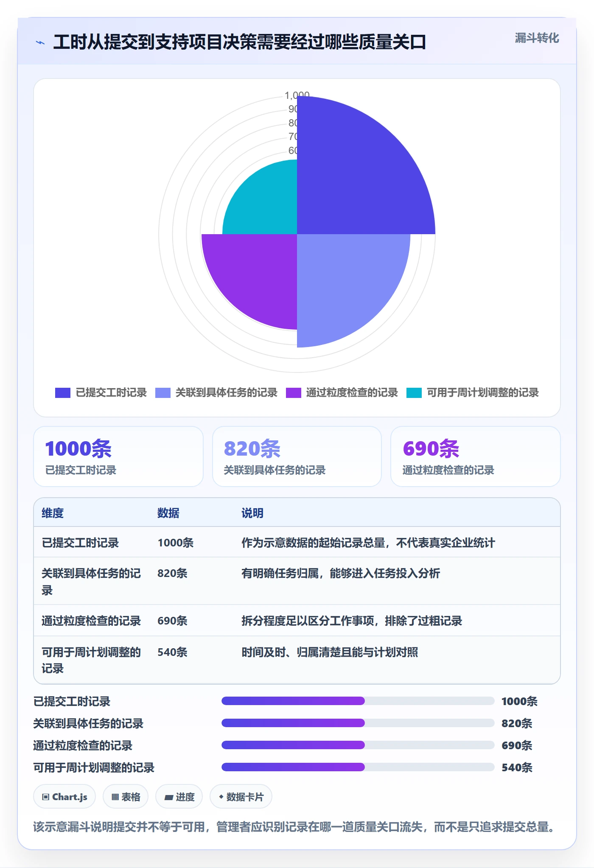Open the 820条 data card
Image resolution: width=594 pixels, height=868 pixels.
[297, 456]
